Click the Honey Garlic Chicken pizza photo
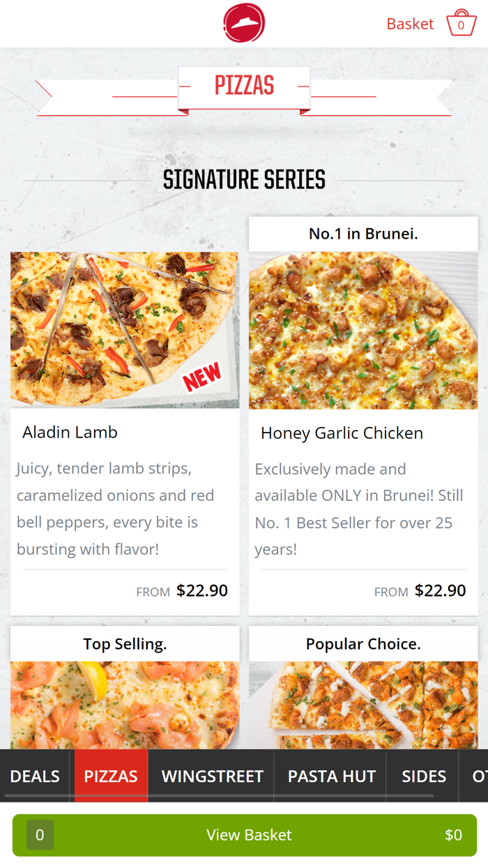The height and width of the screenshot is (868, 488). pos(363,329)
